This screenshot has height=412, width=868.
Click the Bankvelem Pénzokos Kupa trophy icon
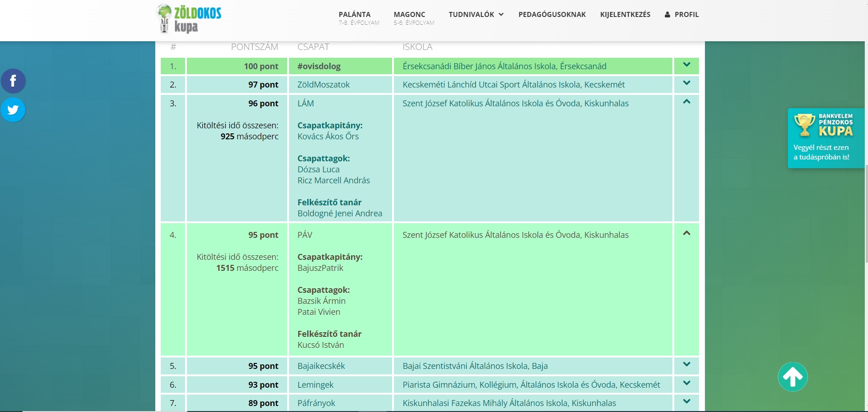pyautogui.click(x=804, y=125)
